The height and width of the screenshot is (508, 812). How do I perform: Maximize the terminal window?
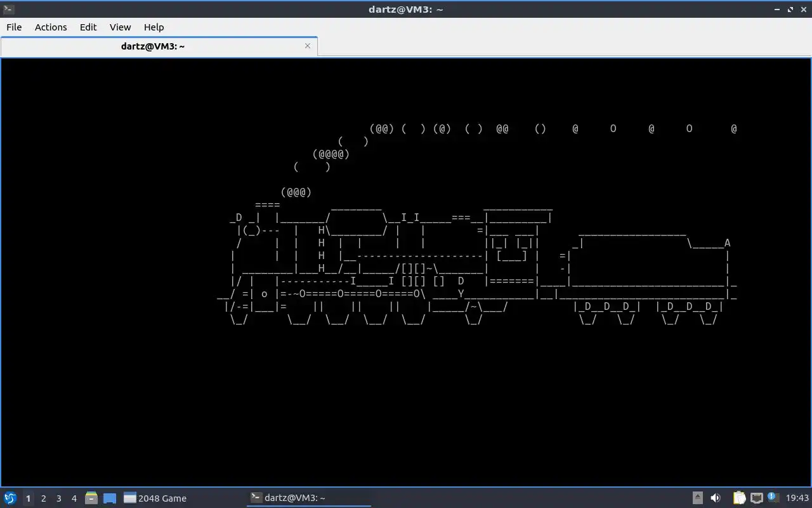coord(790,10)
